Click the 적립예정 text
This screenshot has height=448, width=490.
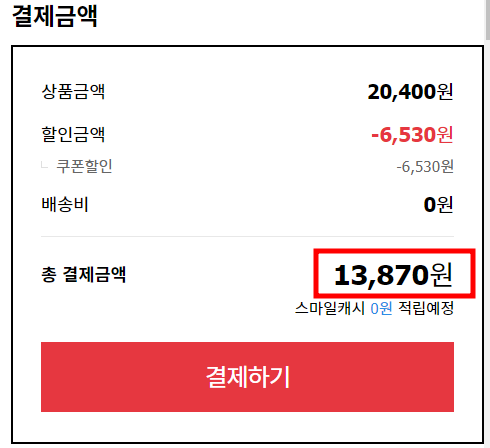(x=426, y=308)
